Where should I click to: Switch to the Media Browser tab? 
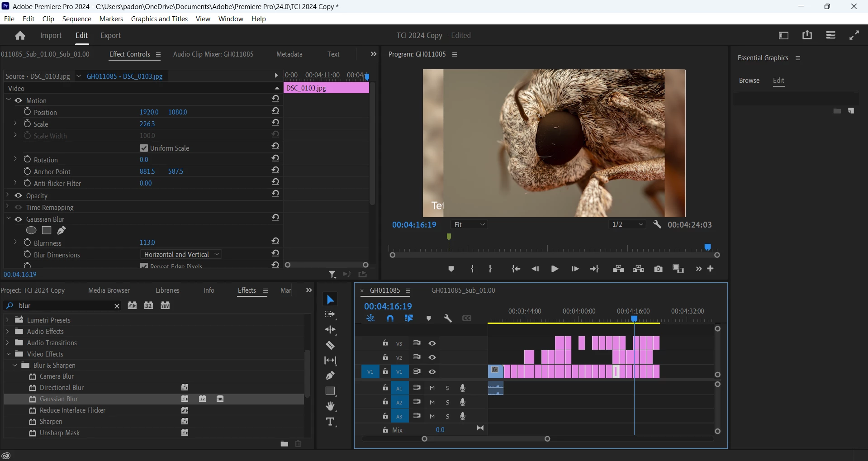tap(109, 290)
